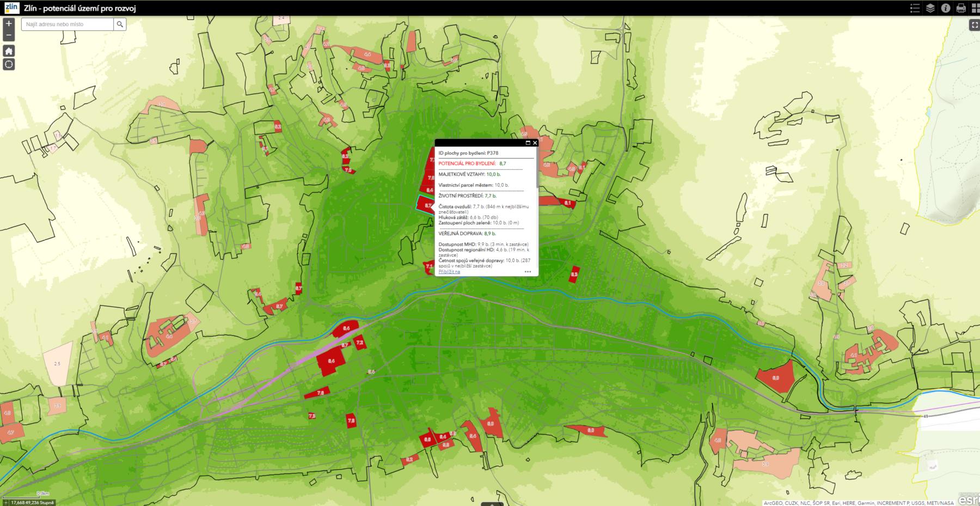
Task: Open the esri logo link
Action: pyautogui.click(x=969, y=499)
